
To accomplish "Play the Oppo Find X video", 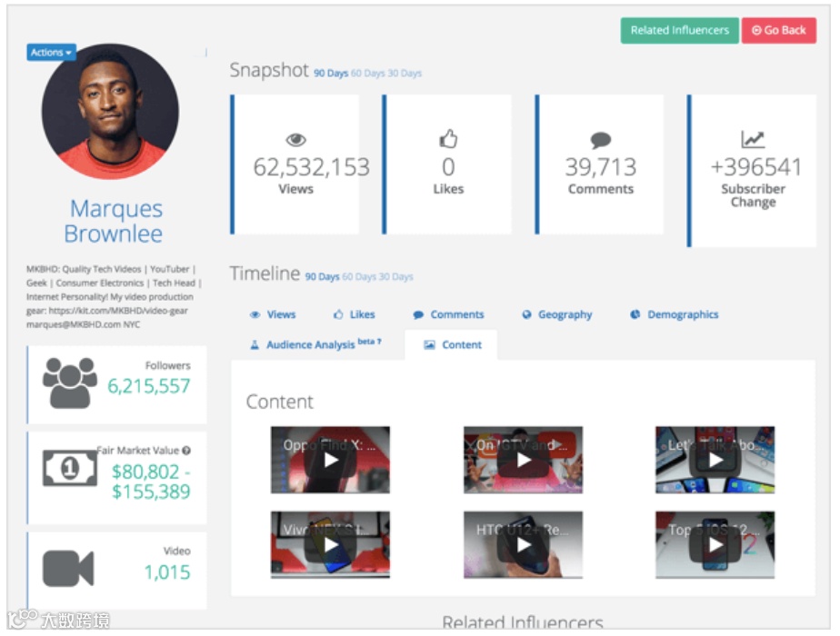I will (331, 460).
